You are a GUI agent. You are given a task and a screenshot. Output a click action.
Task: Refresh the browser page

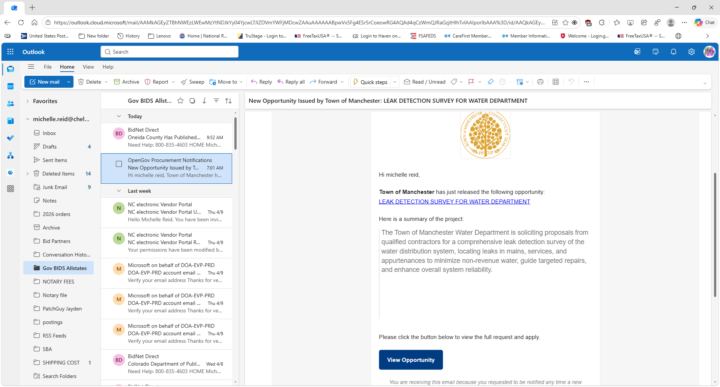pos(21,22)
